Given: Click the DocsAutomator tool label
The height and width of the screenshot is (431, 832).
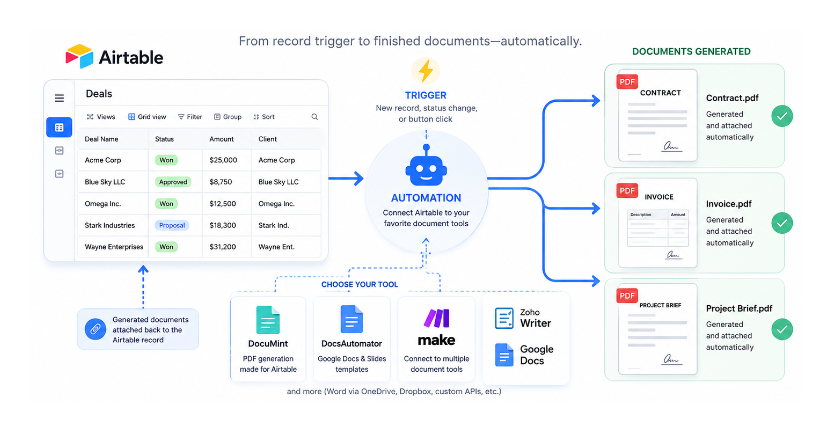Looking at the screenshot, I should point(351,344).
